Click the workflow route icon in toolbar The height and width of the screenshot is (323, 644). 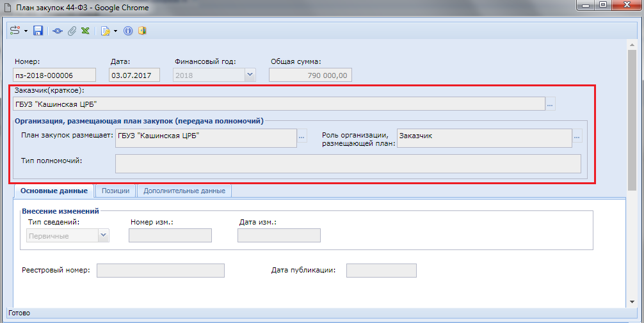pyautogui.click(x=15, y=31)
